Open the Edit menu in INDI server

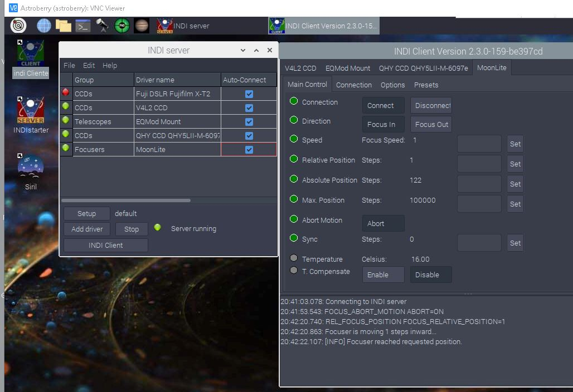(89, 65)
